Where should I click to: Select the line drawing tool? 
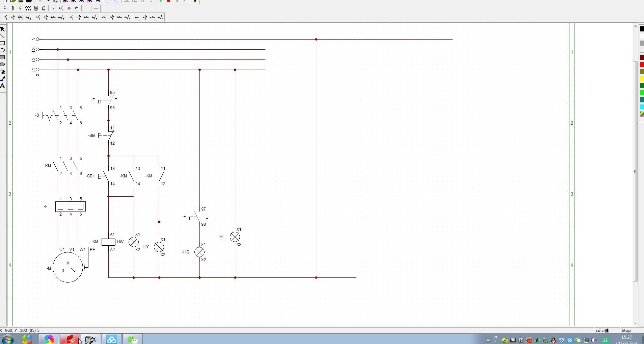tap(2, 36)
